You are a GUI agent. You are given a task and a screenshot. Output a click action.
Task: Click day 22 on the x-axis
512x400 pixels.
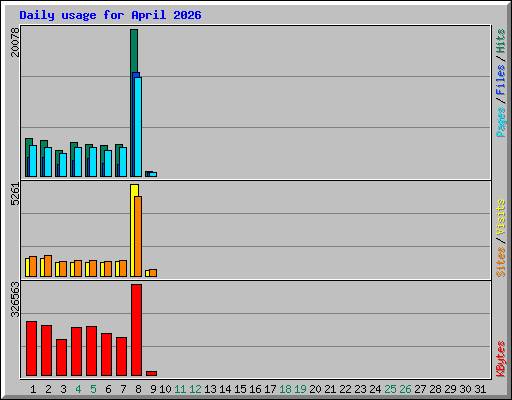pyautogui.click(x=345, y=389)
